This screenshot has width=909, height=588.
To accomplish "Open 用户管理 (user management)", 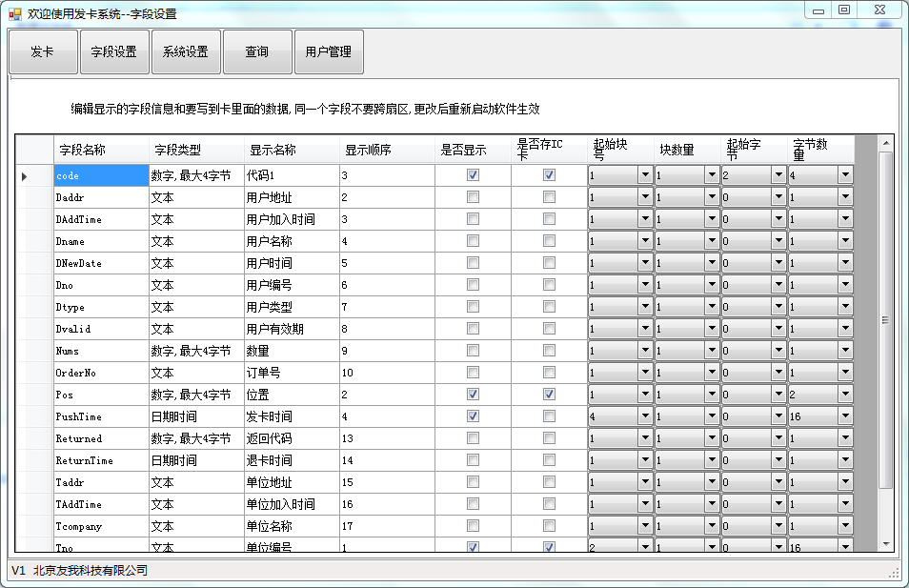I will 331,52.
